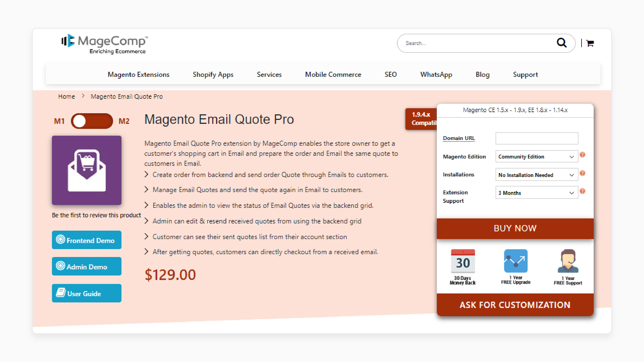Go to Home breadcrumb link
This screenshot has height=362, width=644.
(x=66, y=96)
